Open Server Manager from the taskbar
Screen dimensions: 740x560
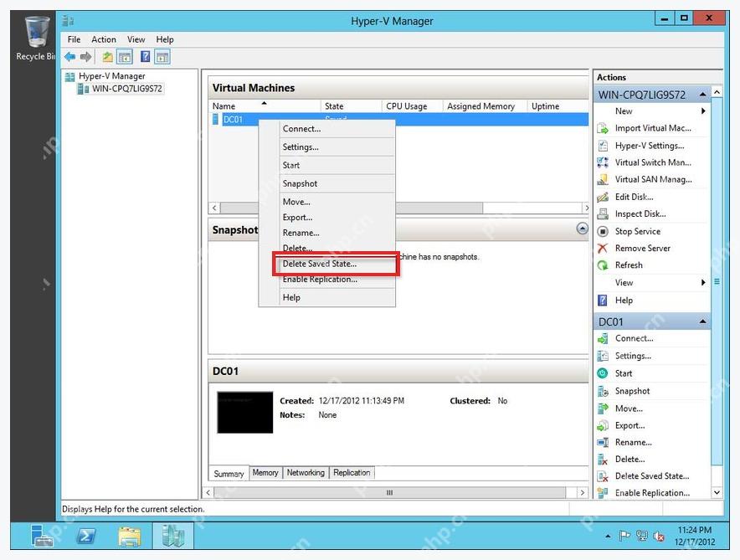[x=42, y=536]
